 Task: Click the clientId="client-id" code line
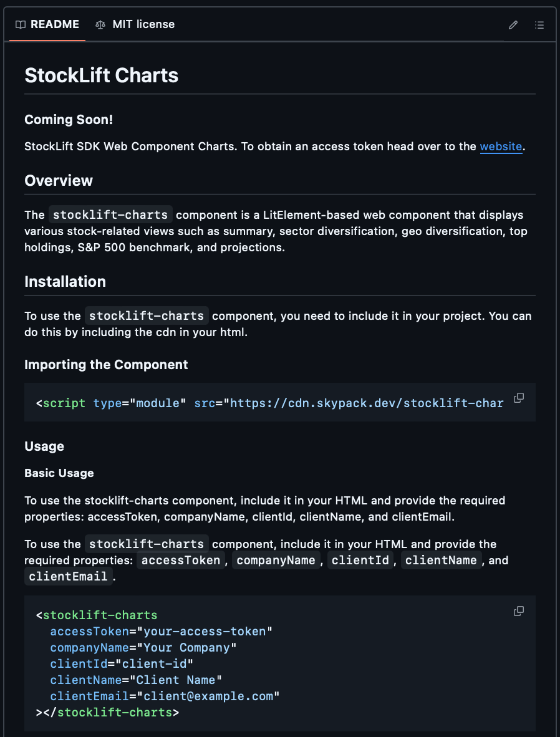click(122, 663)
